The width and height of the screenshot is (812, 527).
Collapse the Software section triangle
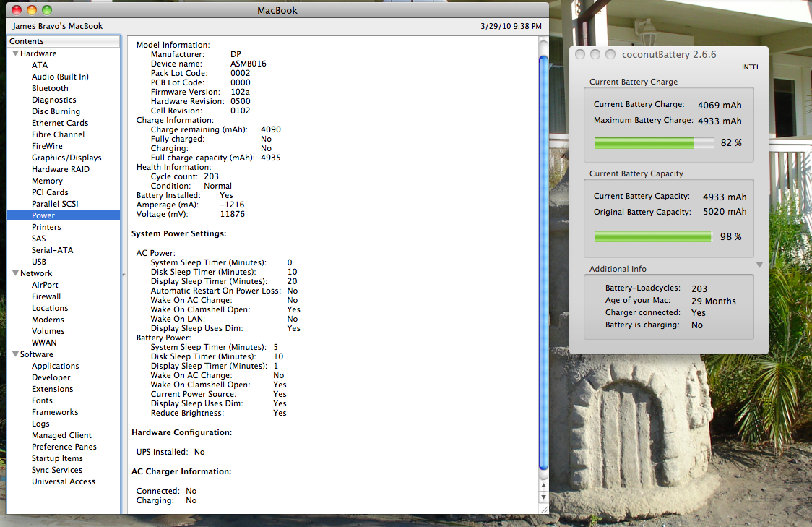coord(16,354)
